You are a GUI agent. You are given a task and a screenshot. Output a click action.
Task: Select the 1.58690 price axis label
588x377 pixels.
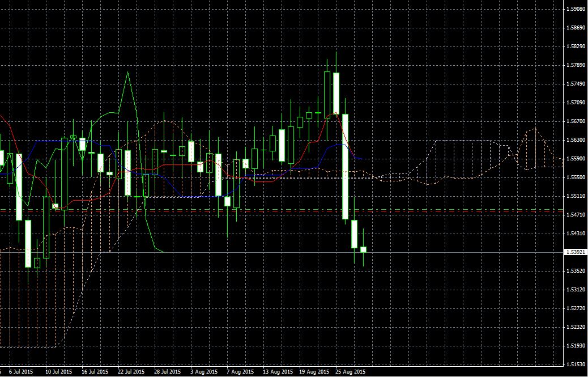point(576,28)
